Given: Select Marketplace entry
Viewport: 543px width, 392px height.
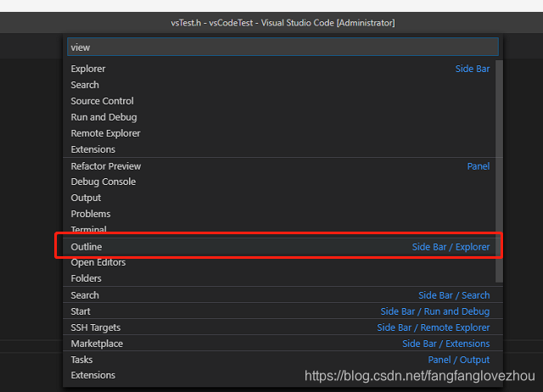Looking at the screenshot, I should [x=283, y=344].
